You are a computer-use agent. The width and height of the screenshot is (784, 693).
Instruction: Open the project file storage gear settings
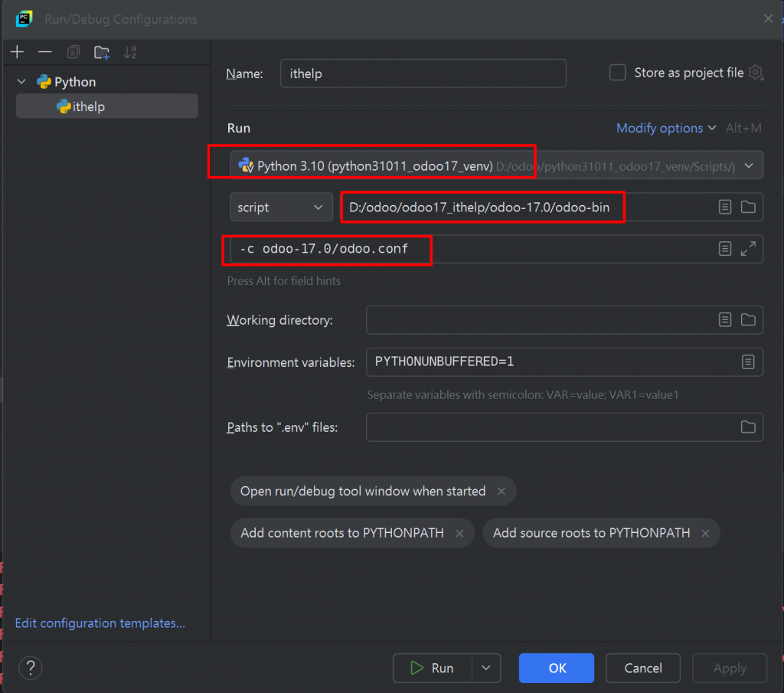click(756, 73)
